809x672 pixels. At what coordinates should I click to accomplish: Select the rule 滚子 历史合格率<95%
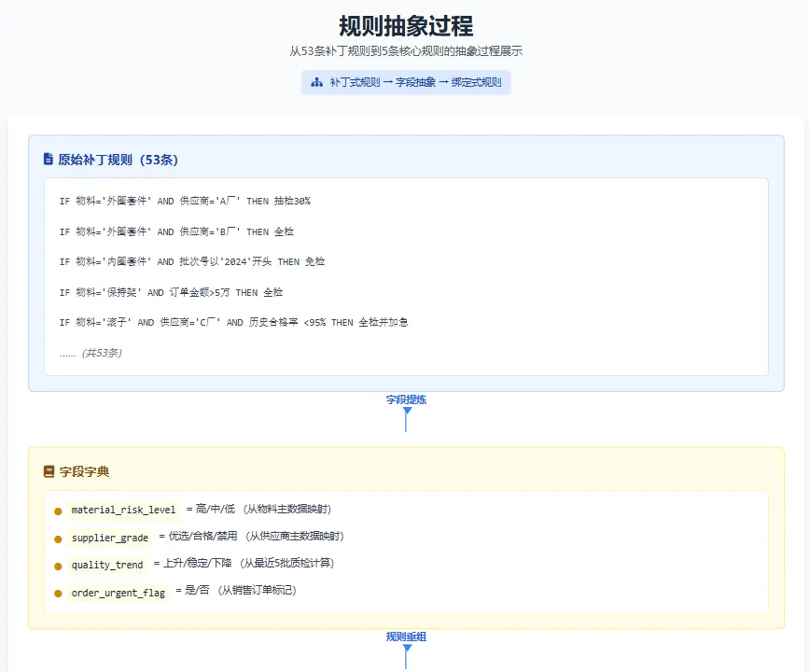pos(233,323)
